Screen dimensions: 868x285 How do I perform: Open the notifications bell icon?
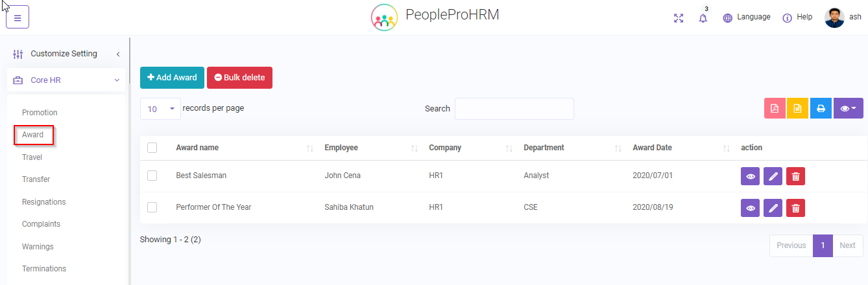(703, 18)
